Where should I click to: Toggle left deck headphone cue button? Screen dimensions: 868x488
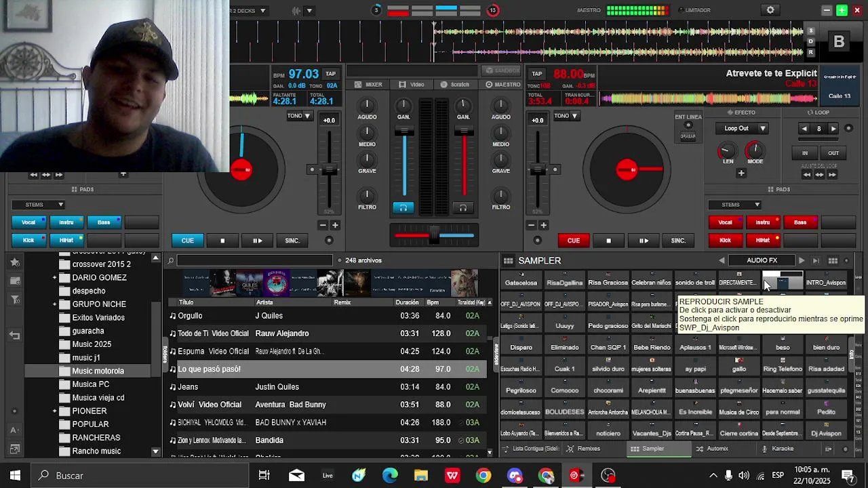[x=403, y=208]
